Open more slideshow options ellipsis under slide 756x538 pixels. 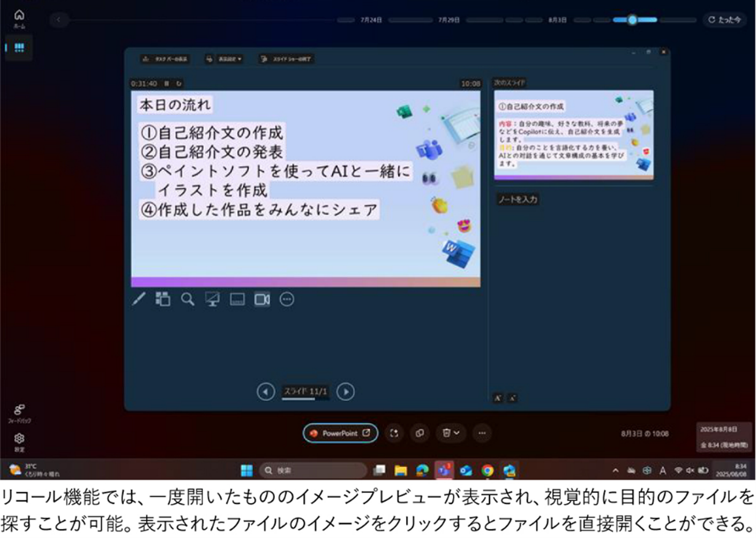pos(287,299)
